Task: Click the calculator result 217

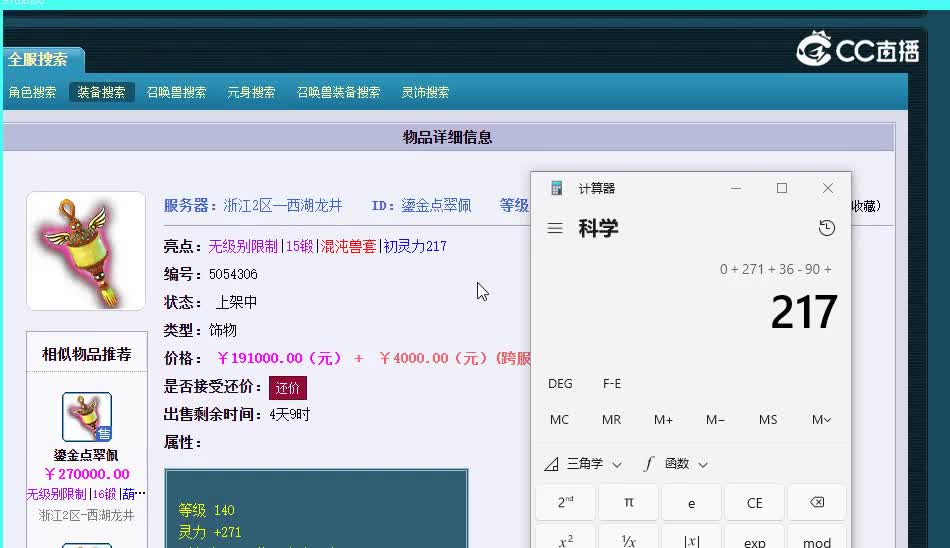Action: [803, 312]
